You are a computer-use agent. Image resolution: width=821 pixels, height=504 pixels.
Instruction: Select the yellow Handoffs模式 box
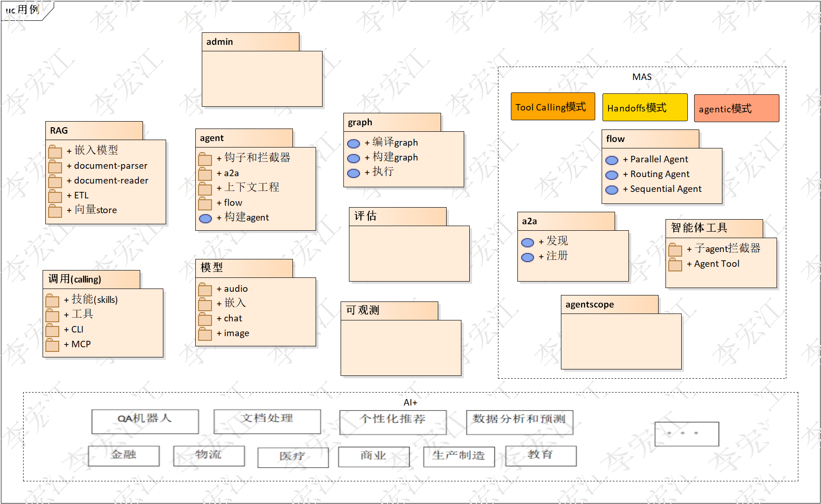coord(645,107)
